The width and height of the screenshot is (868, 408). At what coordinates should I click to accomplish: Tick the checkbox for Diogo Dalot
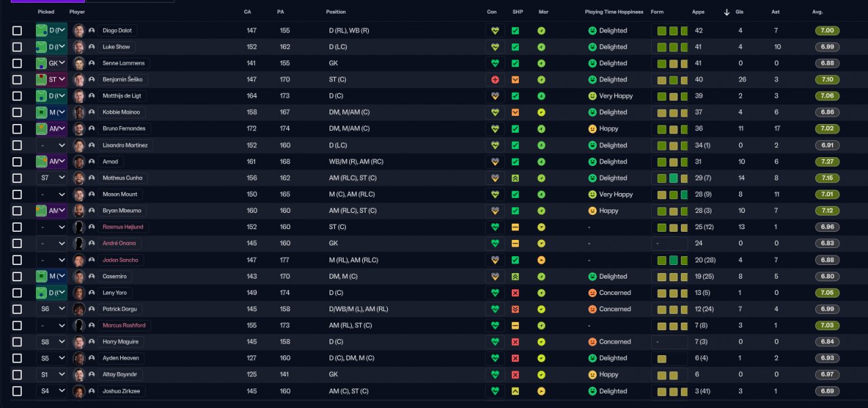pos(17,31)
